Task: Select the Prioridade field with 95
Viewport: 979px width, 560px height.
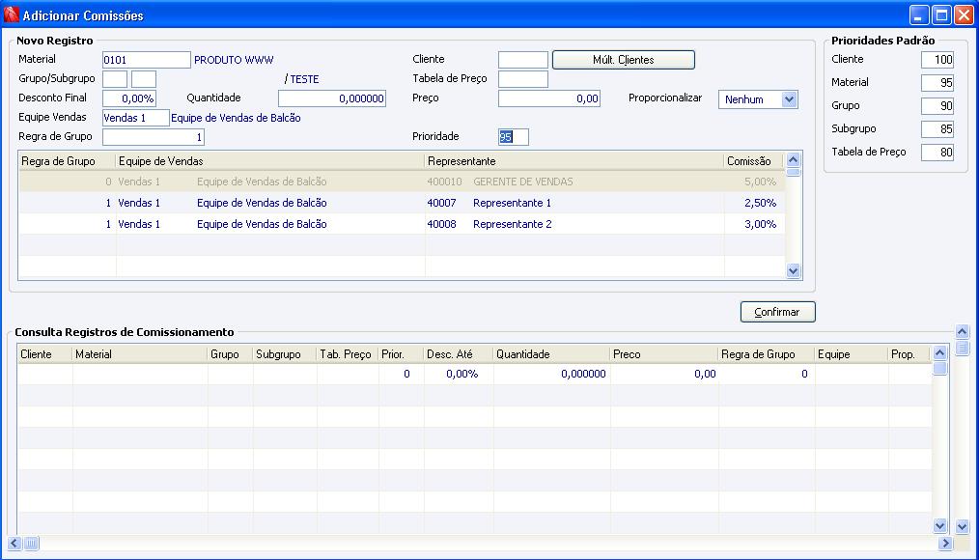Action: point(514,137)
